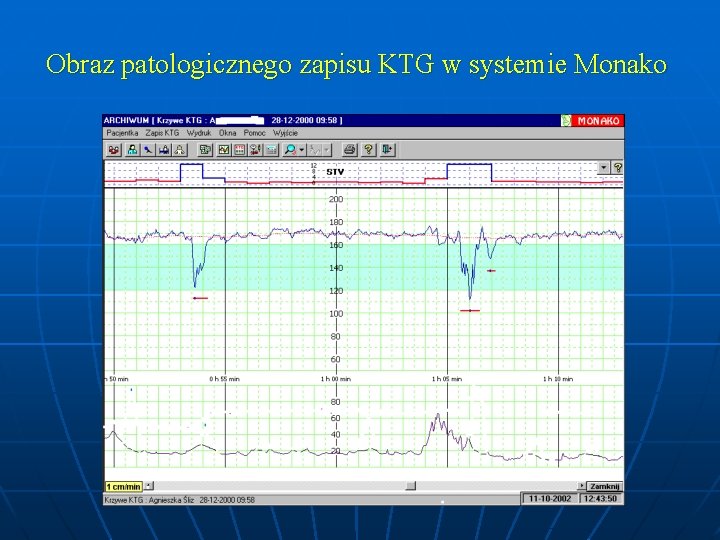720x540 pixels.
Task: Click the '1 h 05 min' time label
Action: 447,379
